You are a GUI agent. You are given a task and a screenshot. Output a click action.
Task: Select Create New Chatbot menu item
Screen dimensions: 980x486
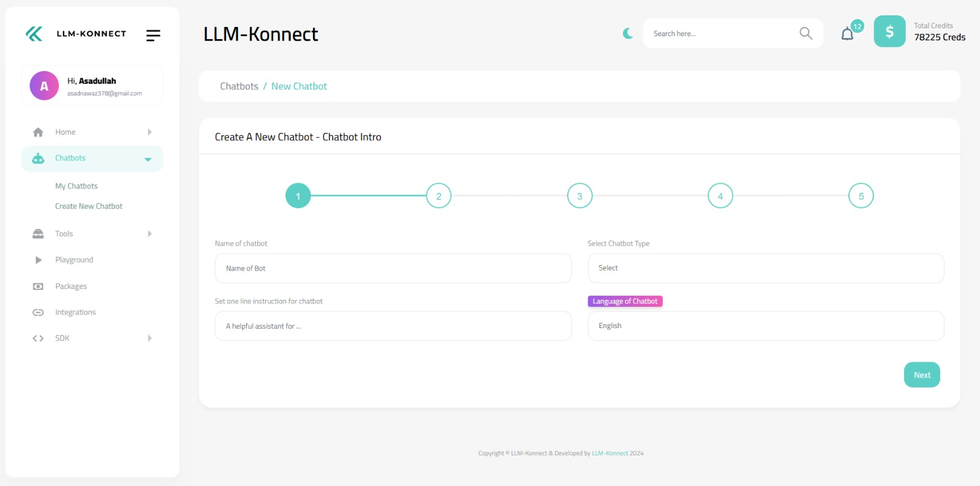tap(89, 206)
